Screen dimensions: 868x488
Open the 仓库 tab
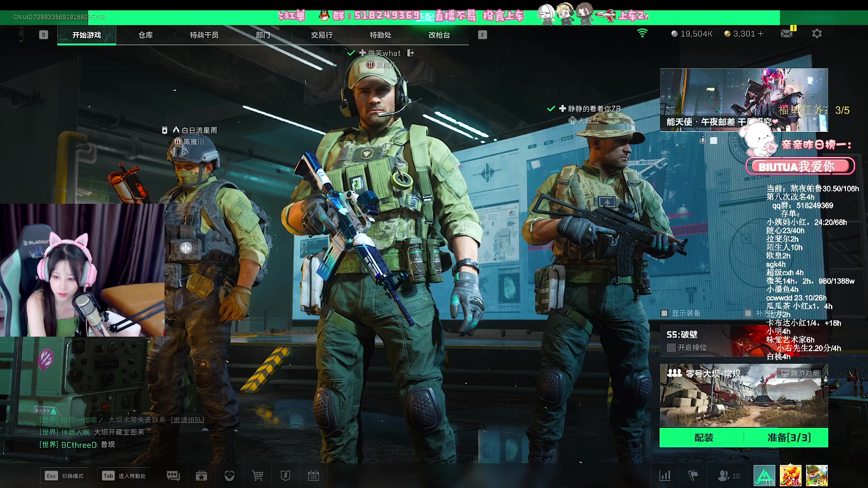click(x=146, y=35)
